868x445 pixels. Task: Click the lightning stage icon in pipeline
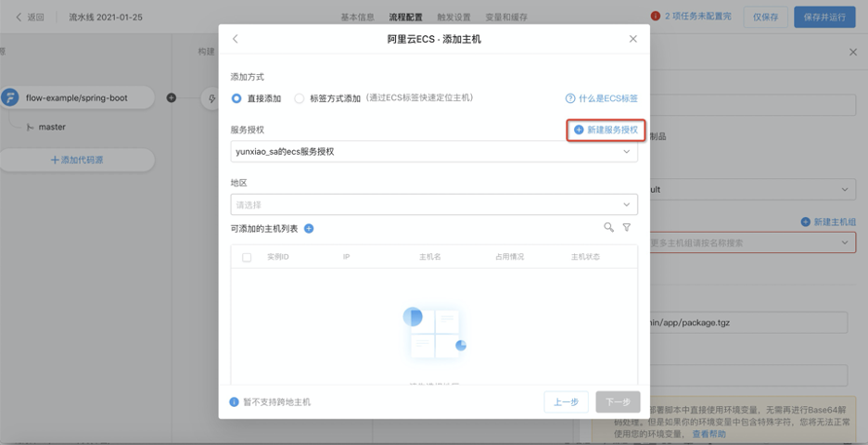pos(211,98)
